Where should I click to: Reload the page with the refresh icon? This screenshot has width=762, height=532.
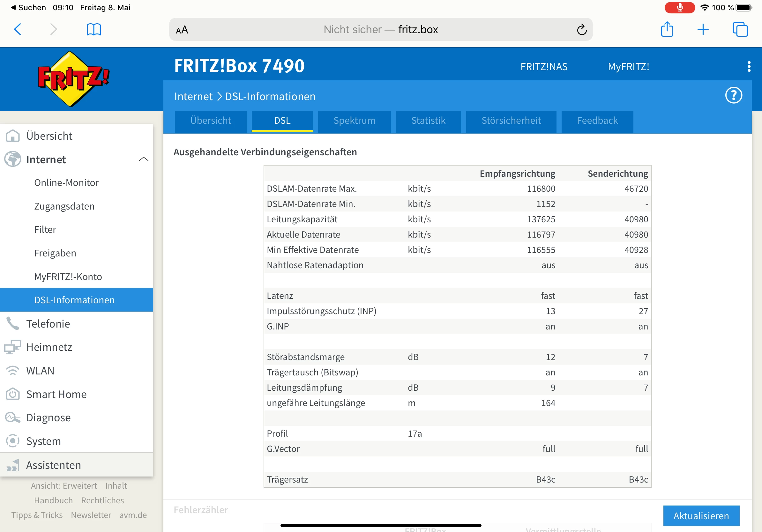581,30
